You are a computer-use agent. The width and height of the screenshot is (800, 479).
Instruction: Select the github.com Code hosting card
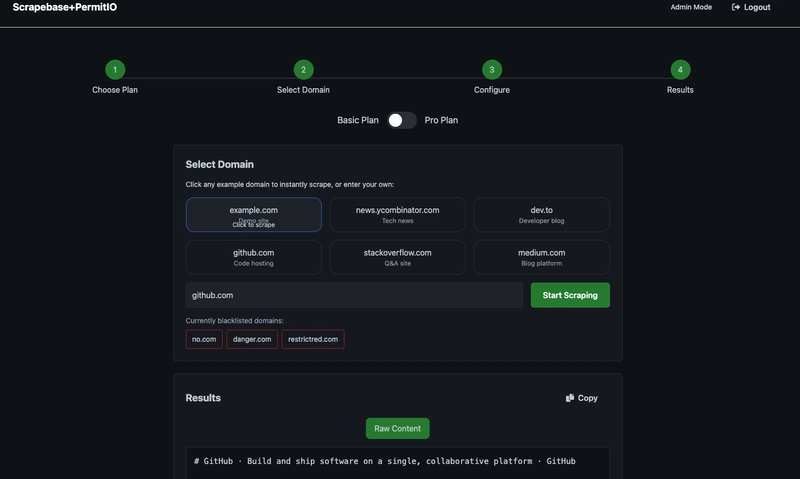click(x=254, y=257)
